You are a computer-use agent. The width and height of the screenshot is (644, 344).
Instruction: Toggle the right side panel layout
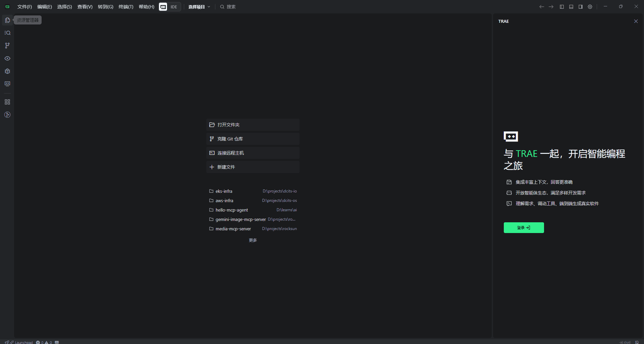coord(581,7)
